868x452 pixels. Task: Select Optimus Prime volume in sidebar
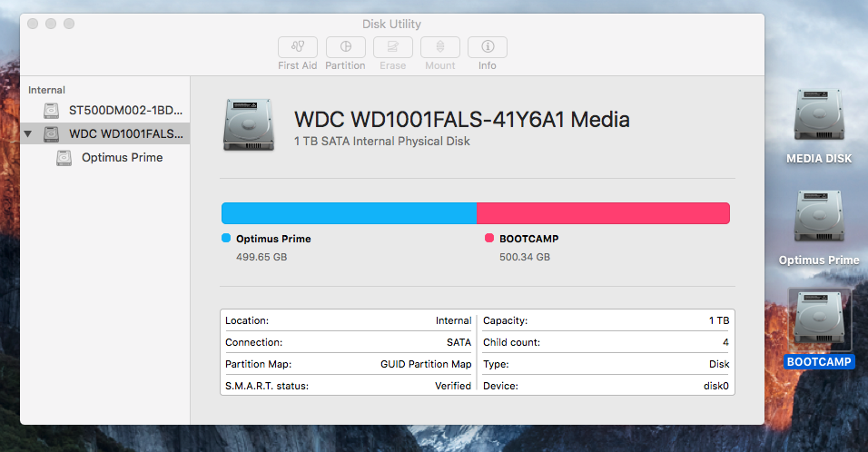[x=105, y=158]
